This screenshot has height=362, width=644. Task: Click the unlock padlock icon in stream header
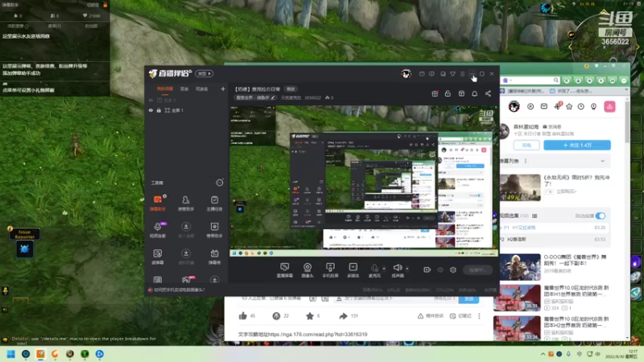448,93
